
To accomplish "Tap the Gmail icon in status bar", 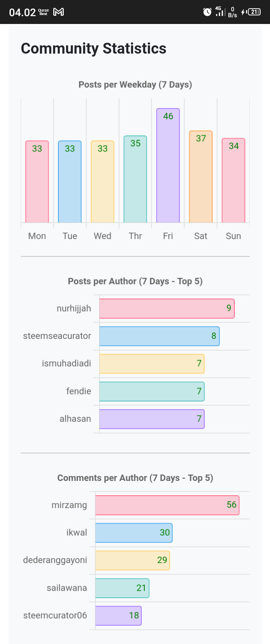I will pos(58,12).
